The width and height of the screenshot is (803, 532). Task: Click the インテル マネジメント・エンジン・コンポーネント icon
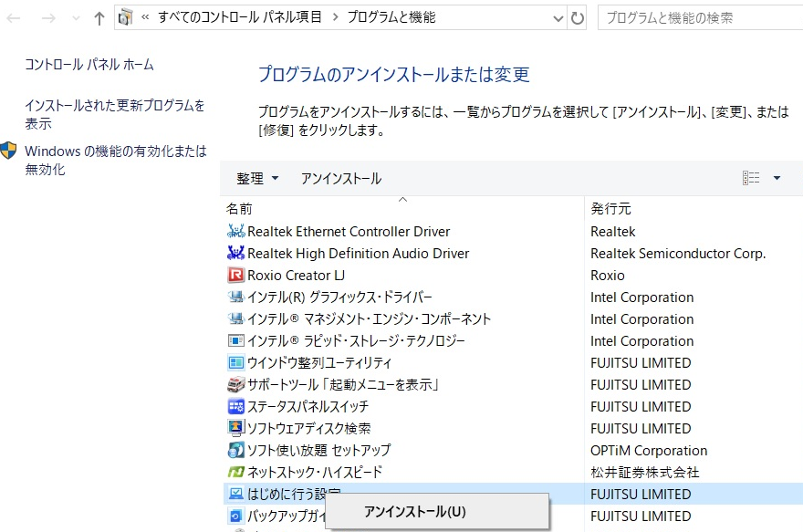[235, 319]
